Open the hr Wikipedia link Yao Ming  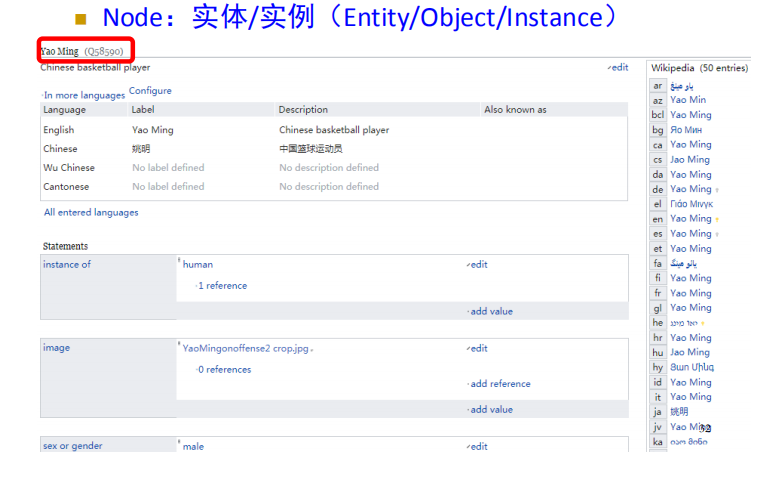coord(691,338)
